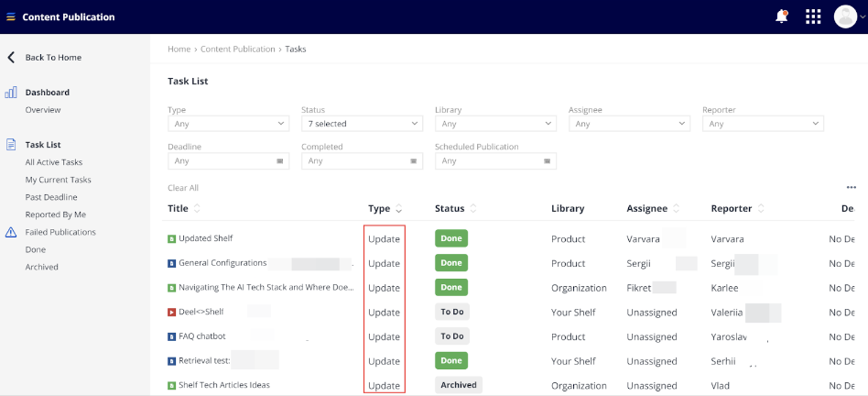
Task: Expand the Reporter filter dropdown
Action: pos(763,124)
